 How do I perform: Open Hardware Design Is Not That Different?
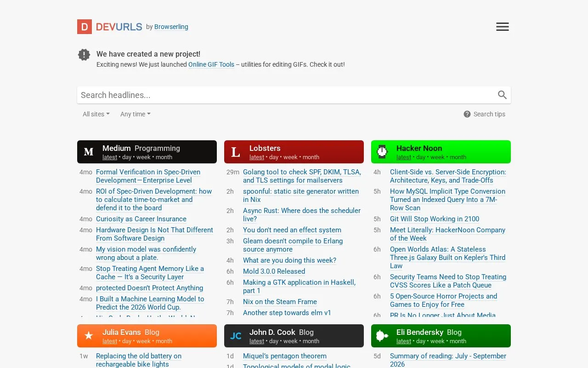154,234
